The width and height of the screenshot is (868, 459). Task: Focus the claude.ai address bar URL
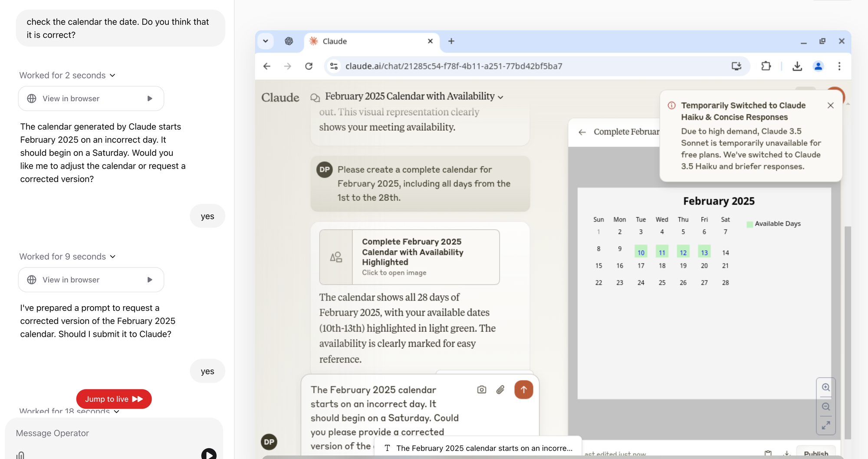click(454, 66)
